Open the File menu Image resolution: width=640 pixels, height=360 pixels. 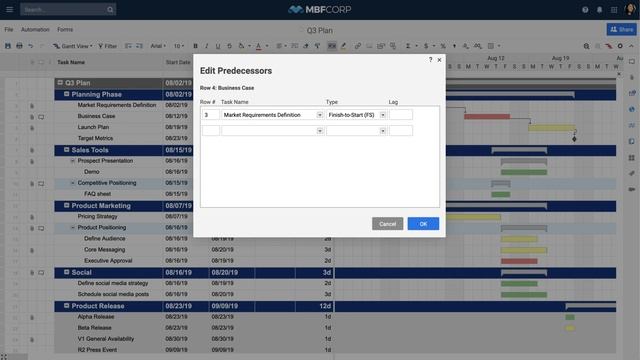(x=9, y=29)
